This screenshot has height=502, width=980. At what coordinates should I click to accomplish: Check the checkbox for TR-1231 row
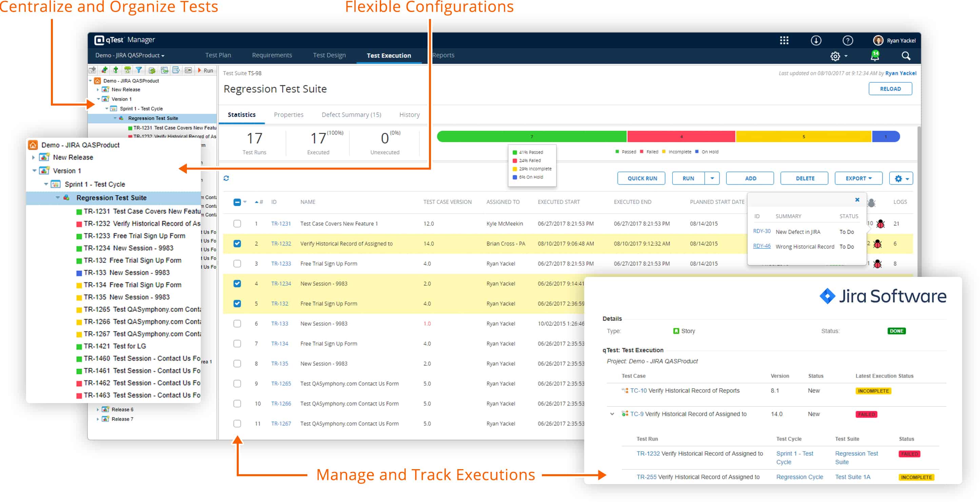coord(237,224)
